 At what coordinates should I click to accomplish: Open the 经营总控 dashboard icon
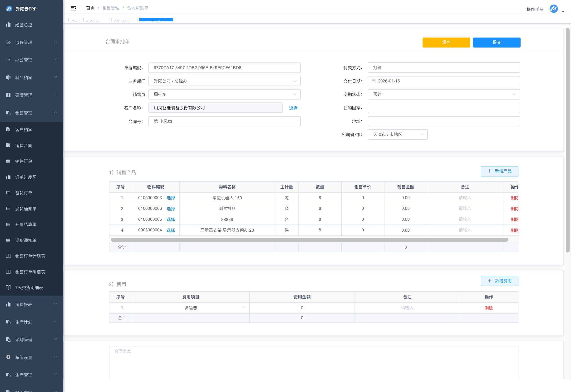pos(8,24)
